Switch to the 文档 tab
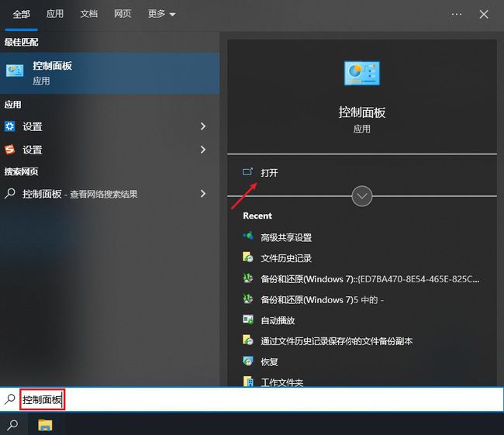The width and height of the screenshot is (504, 435). coord(88,14)
